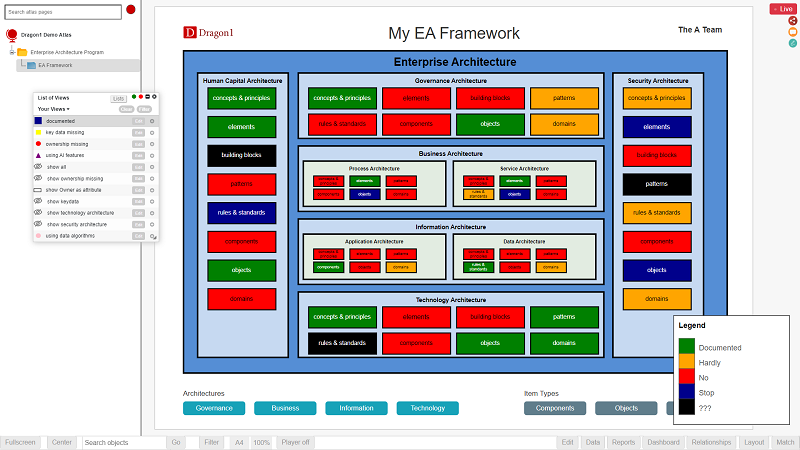Click the Governance architecture button
The width and height of the screenshot is (800, 450).
click(x=214, y=408)
